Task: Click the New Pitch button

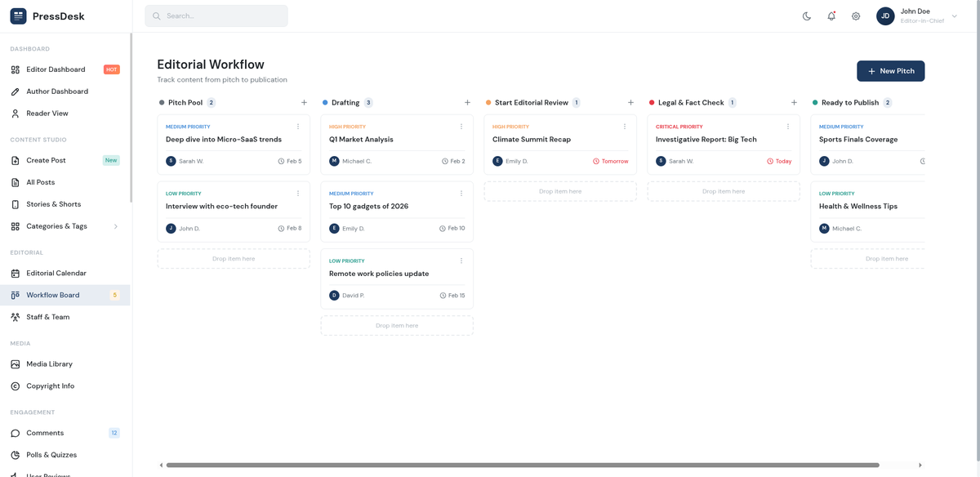Action: [x=890, y=71]
